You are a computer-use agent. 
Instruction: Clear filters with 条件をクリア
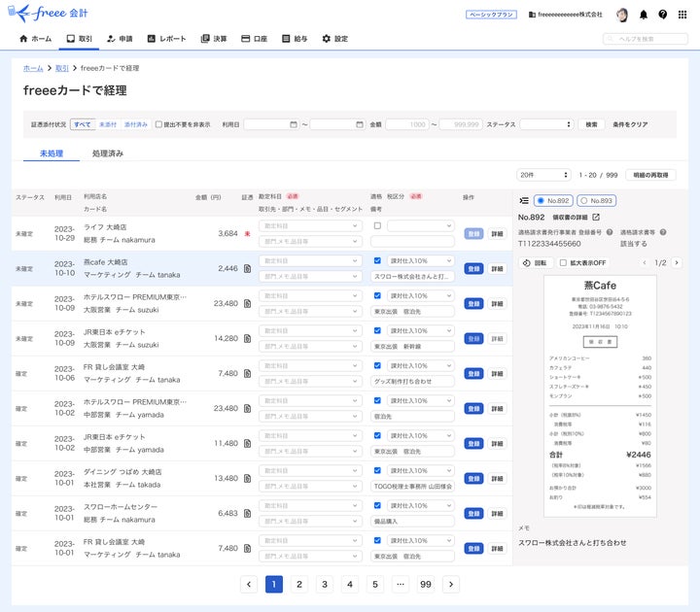[x=630, y=124]
